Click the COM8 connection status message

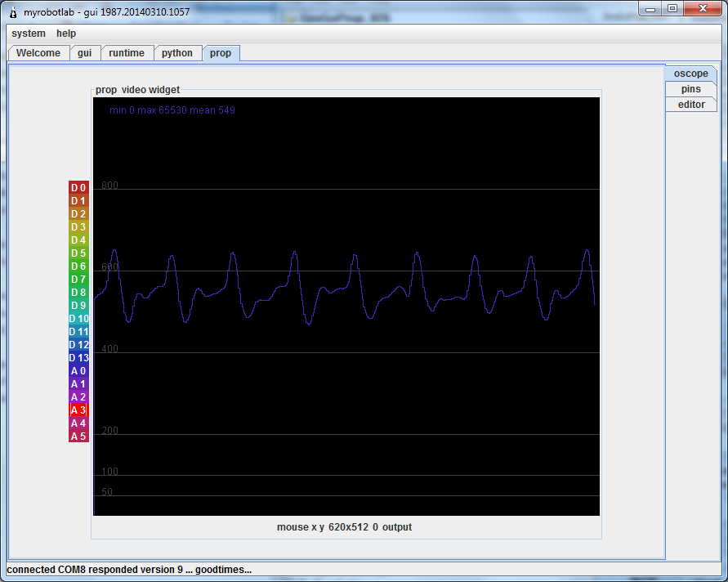(x=129, y=570)
